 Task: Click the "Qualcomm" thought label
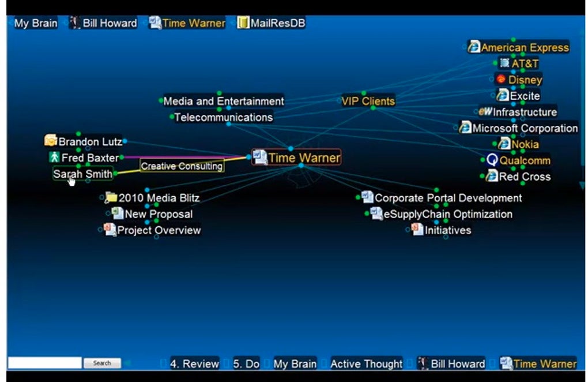point(525,160)
